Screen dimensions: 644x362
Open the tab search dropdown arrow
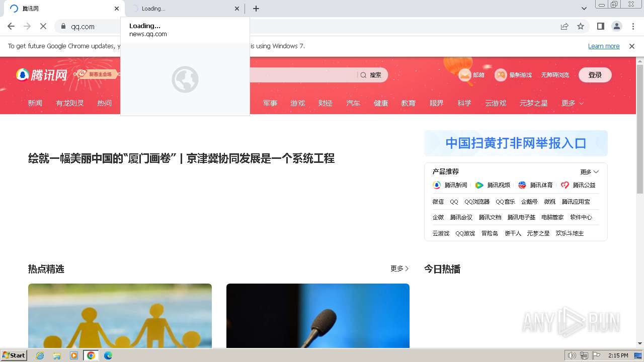click(x=584, y=9)
